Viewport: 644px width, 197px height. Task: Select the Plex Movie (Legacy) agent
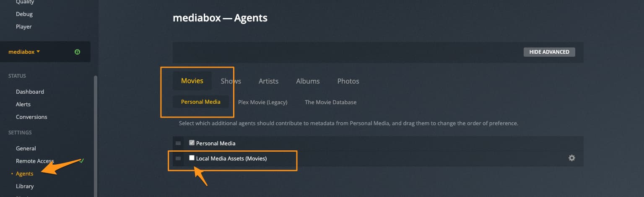(x=262, y=102)
